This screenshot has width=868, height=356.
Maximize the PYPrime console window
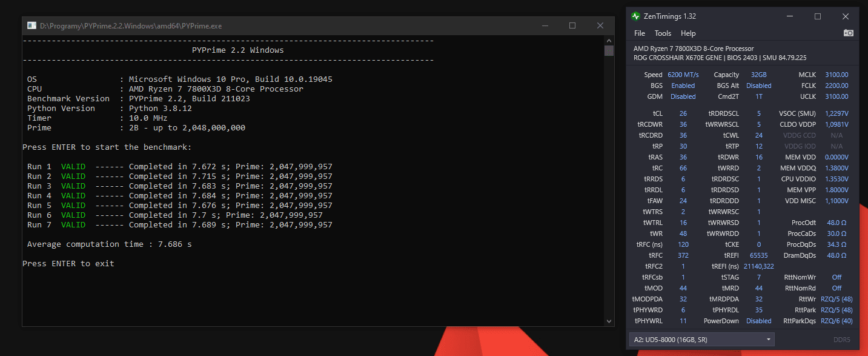click(572, 25)
